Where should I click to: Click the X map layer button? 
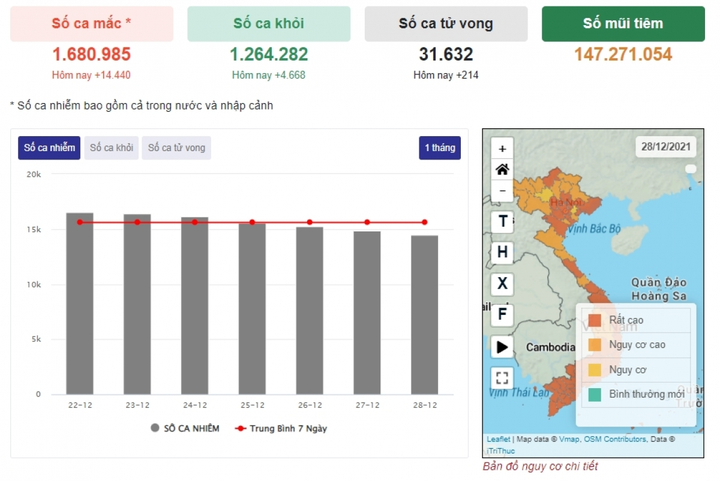coord(502,283)
